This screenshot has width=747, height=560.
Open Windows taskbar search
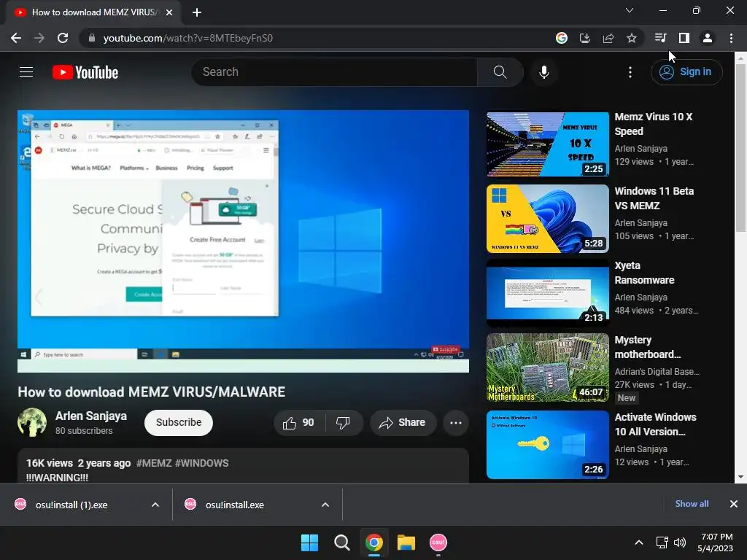(x=341, y=542)
